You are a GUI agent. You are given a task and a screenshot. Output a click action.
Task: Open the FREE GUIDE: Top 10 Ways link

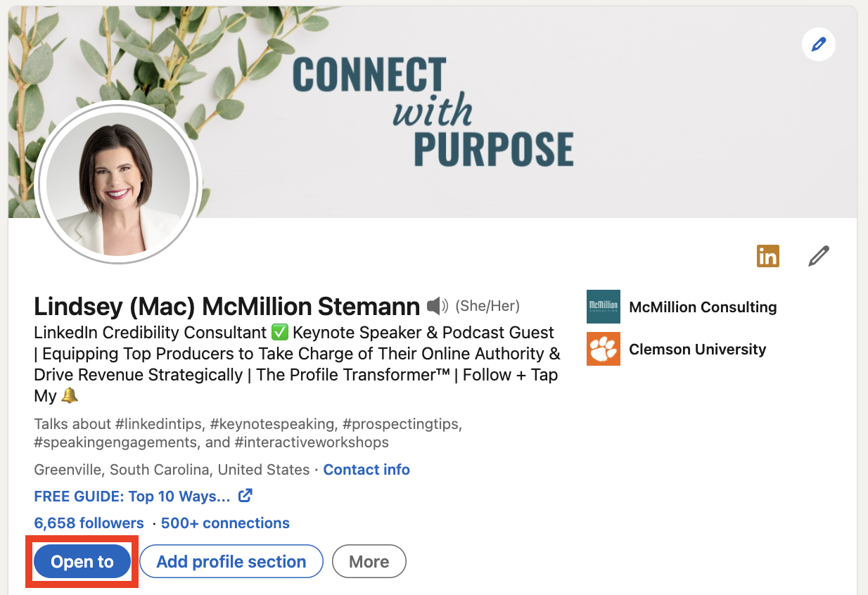click(132, 497)
